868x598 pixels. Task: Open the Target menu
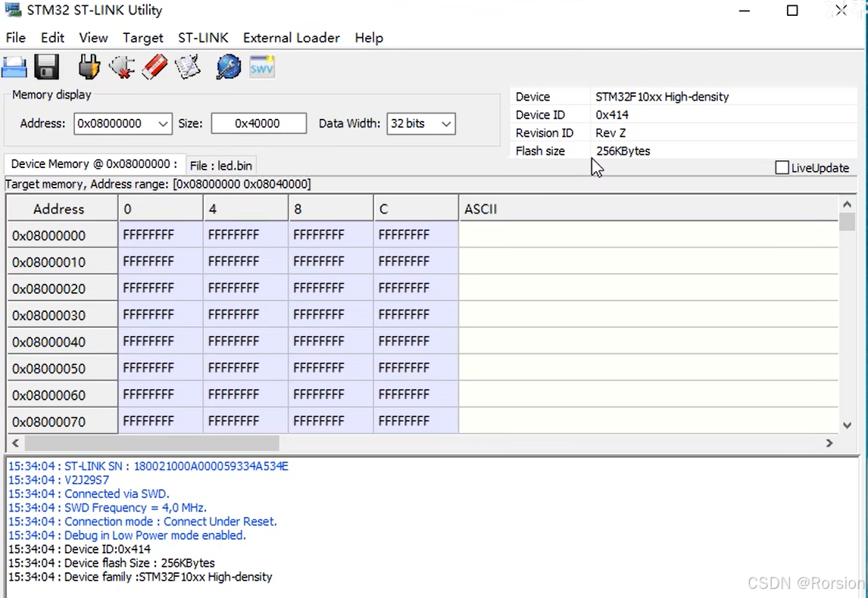coord(143,38)
